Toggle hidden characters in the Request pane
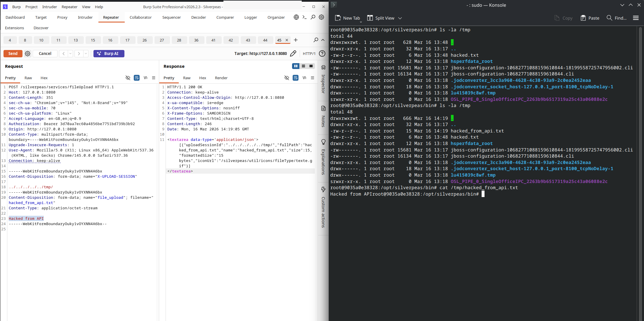 click(128, 78)
